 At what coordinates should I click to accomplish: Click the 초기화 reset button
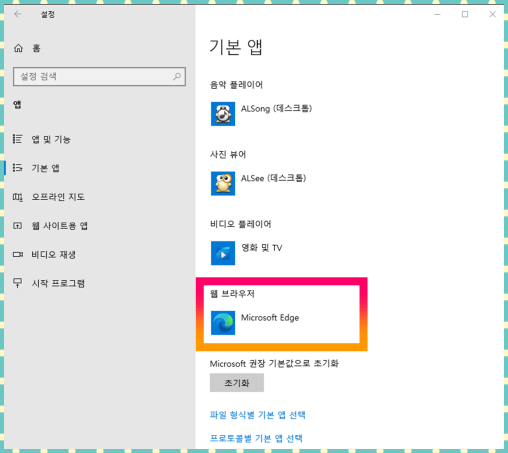click(237, 383)
